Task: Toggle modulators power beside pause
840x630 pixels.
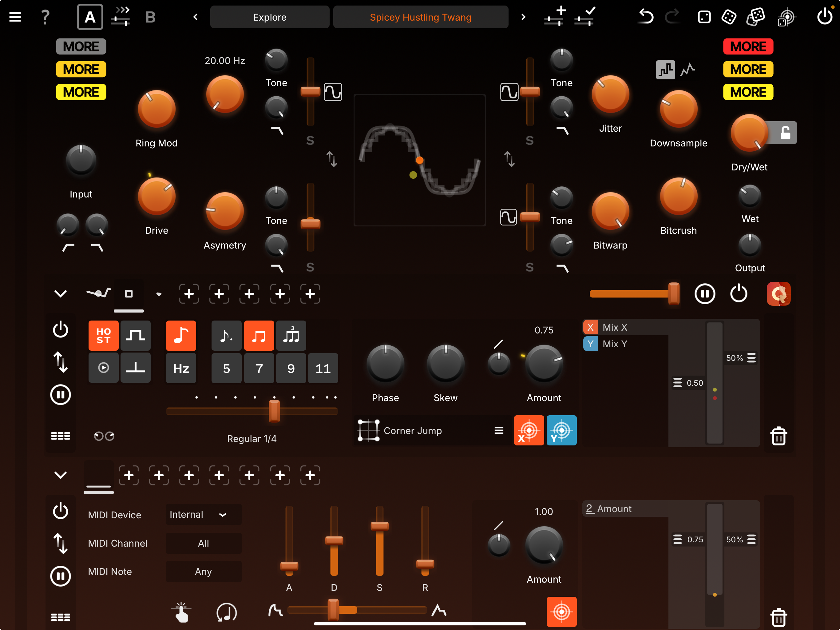Action: point(739,293)
